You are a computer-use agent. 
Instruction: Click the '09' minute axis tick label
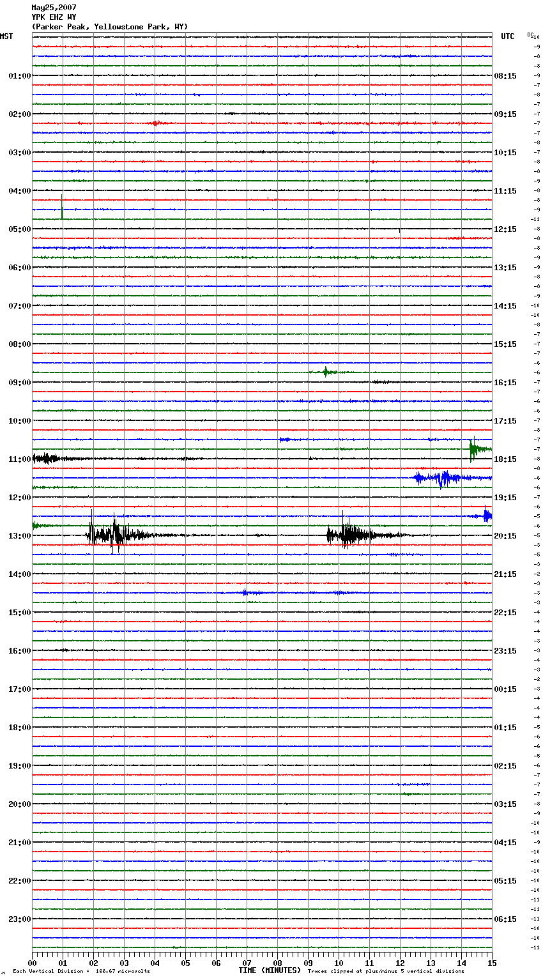(309, 963)
